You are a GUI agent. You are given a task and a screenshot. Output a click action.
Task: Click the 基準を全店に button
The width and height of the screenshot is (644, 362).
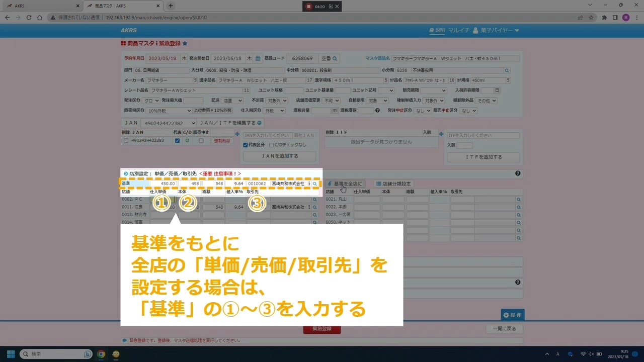click(x=345, y=184)
